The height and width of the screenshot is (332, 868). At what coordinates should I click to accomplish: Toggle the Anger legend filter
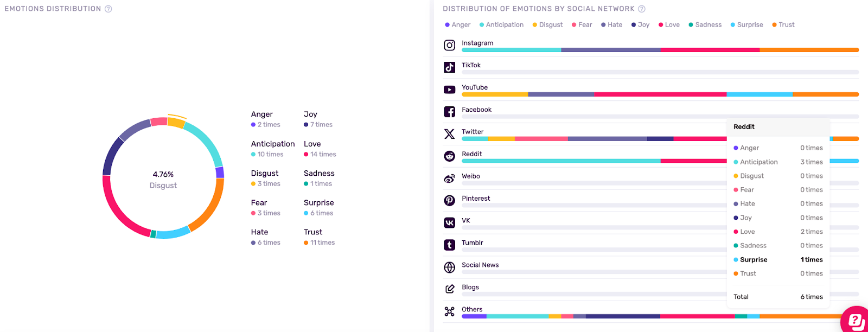pos(458,25)
